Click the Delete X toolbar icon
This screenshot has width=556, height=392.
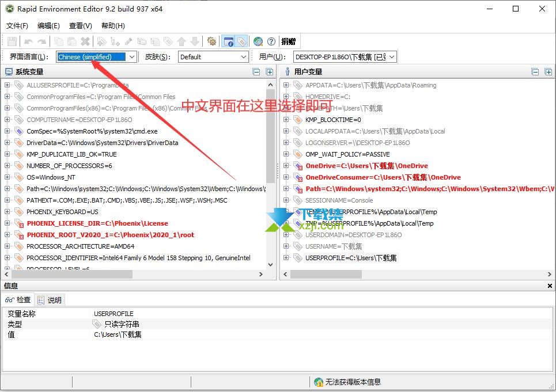85,41
